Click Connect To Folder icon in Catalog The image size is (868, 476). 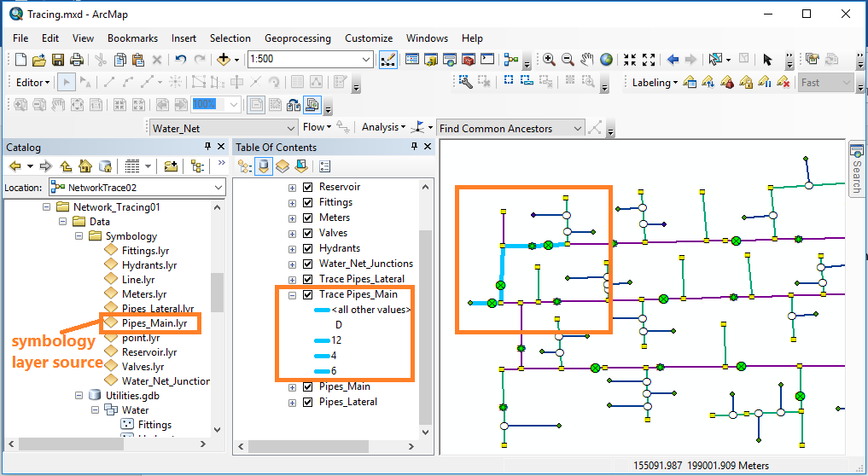pos(171,166)
